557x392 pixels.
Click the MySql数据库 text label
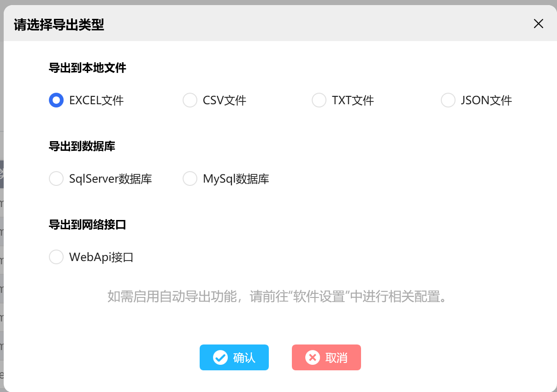(236, 179)
